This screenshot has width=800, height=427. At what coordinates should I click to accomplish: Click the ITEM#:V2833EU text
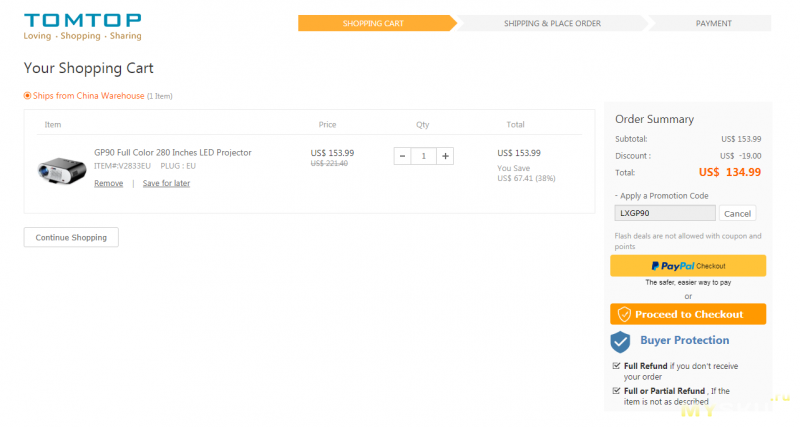tap(122, 166)
